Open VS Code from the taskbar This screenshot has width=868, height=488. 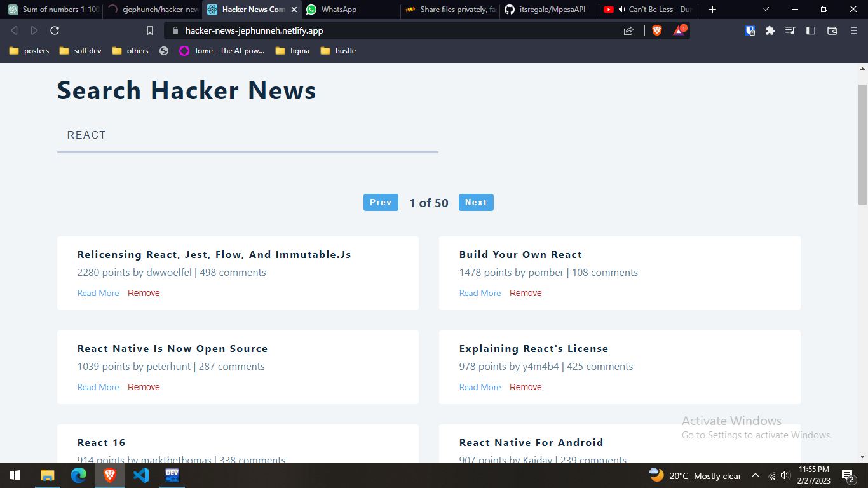click(x=140, y=475)
